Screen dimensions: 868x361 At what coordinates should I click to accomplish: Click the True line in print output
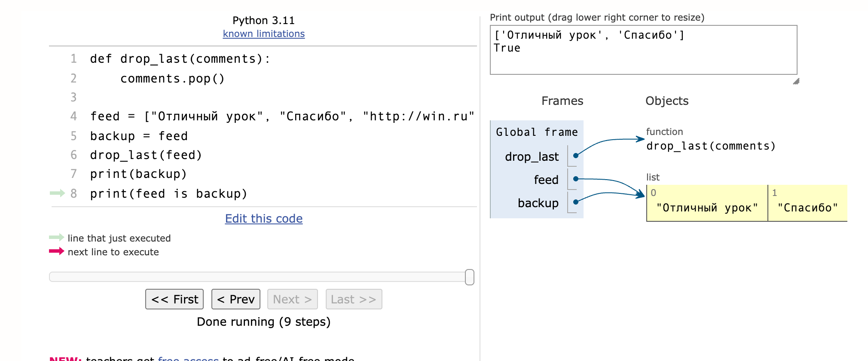507,48
